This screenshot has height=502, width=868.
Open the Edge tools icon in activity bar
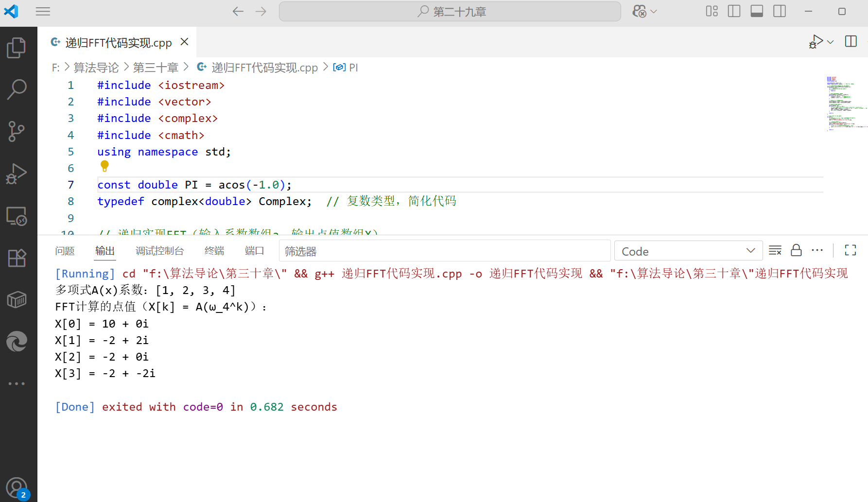coord(17,342)
